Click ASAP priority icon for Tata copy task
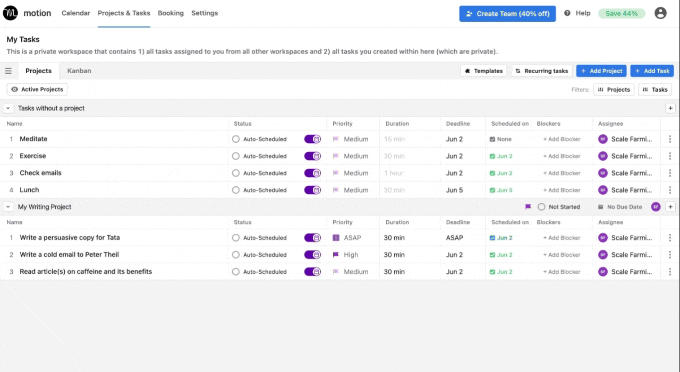The image size is (680, 372). click(336, 238)
